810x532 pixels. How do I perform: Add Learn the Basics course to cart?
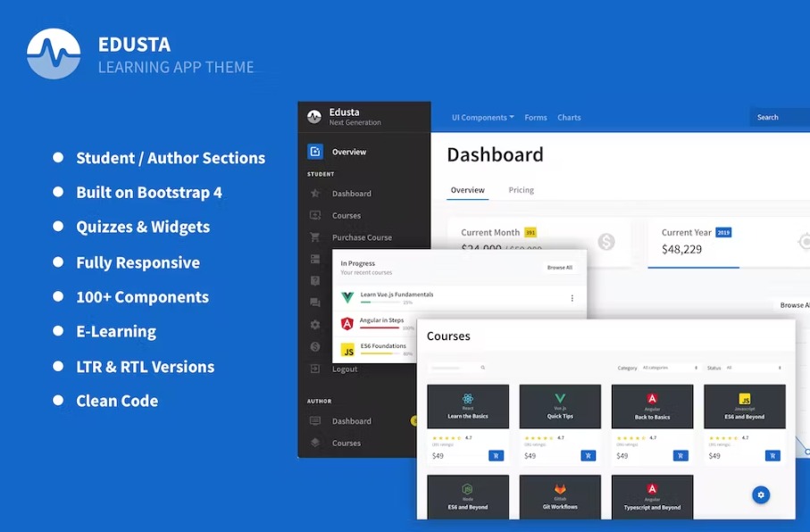(496, 455)
